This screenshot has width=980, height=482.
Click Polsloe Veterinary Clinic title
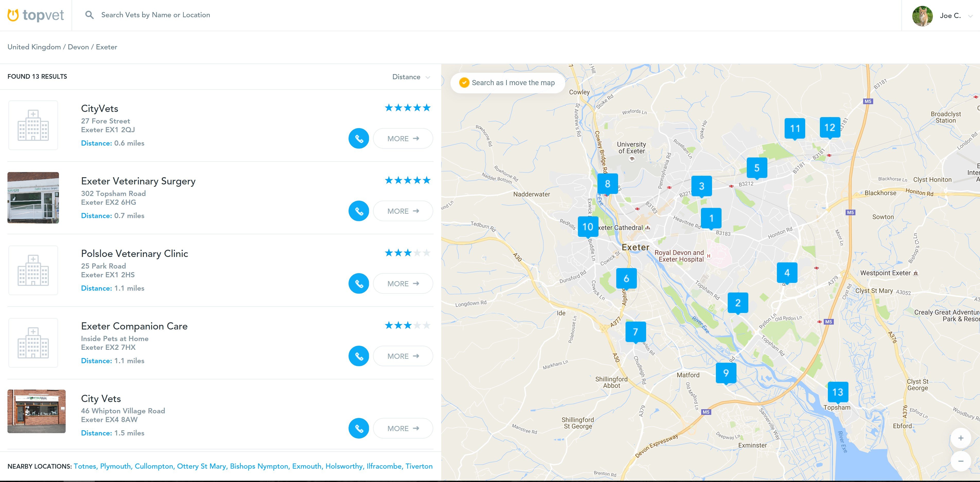point(134,254)
